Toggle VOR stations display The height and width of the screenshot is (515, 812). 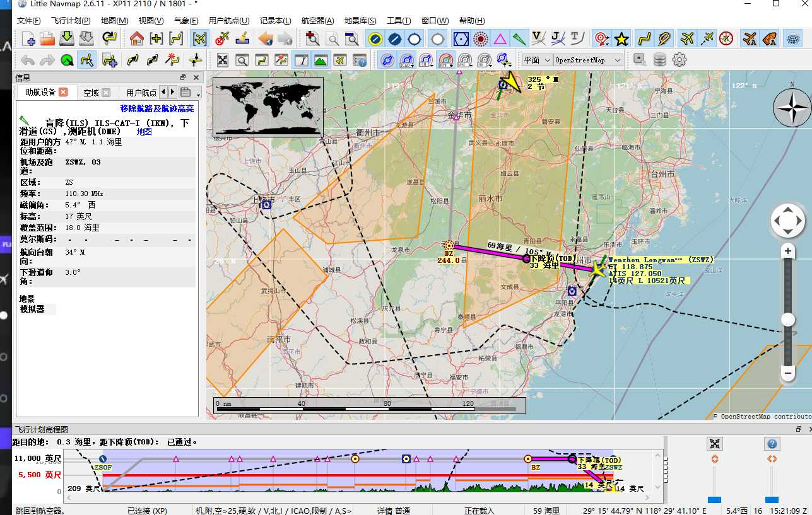pos(461,39)
